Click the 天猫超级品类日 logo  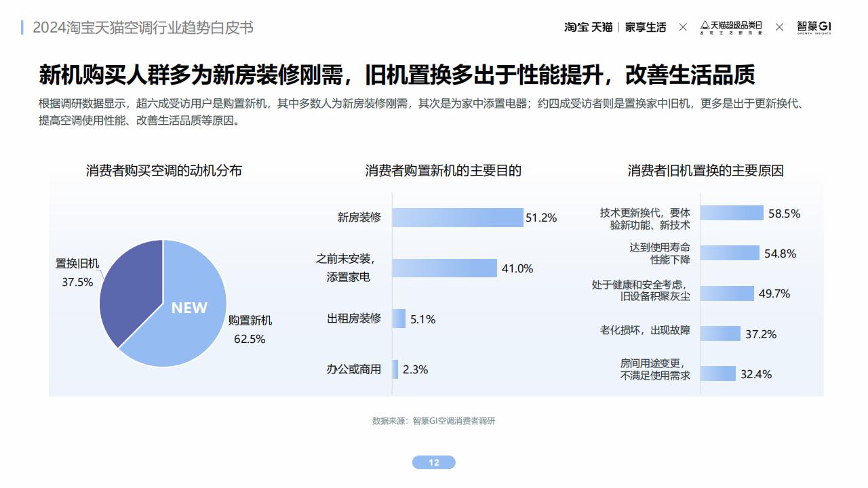[731, 27]
